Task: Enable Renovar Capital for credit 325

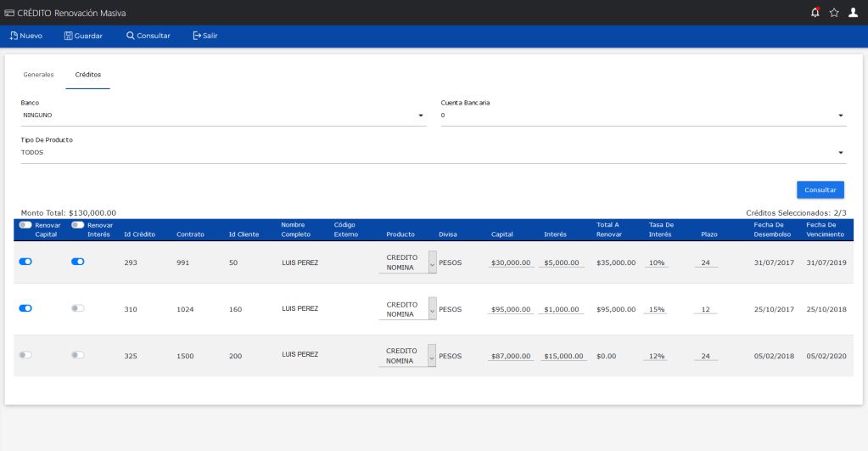Action: [25, 355]
